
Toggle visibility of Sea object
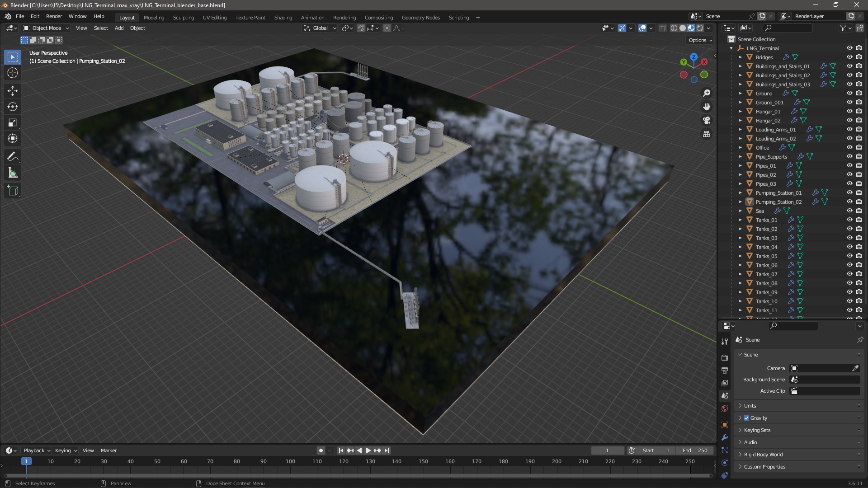(x=849, y=211)
